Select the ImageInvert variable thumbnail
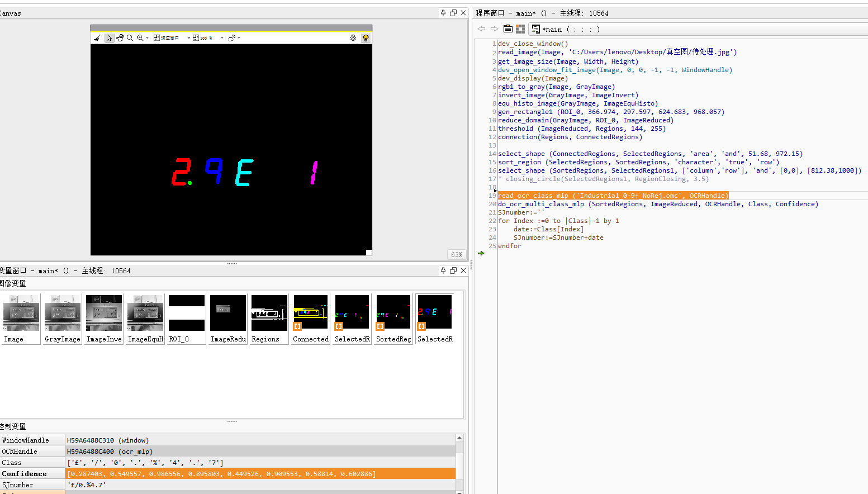The height and width of the screenshot is (494, 868). click(x=104, y=319)
